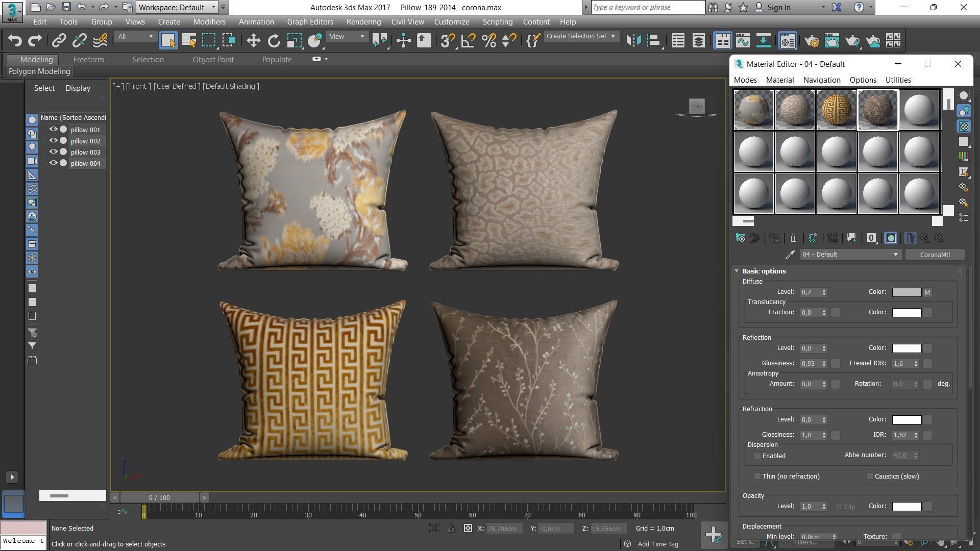Enable Caustics (slow) checkbox
This screenshot has width=980, height=551.
(x=870, y=477)
